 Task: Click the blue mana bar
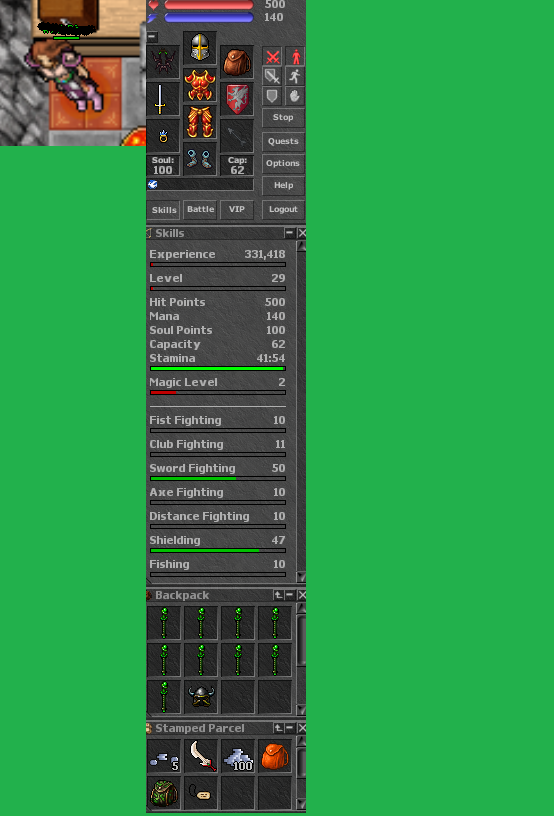(209, 17)
